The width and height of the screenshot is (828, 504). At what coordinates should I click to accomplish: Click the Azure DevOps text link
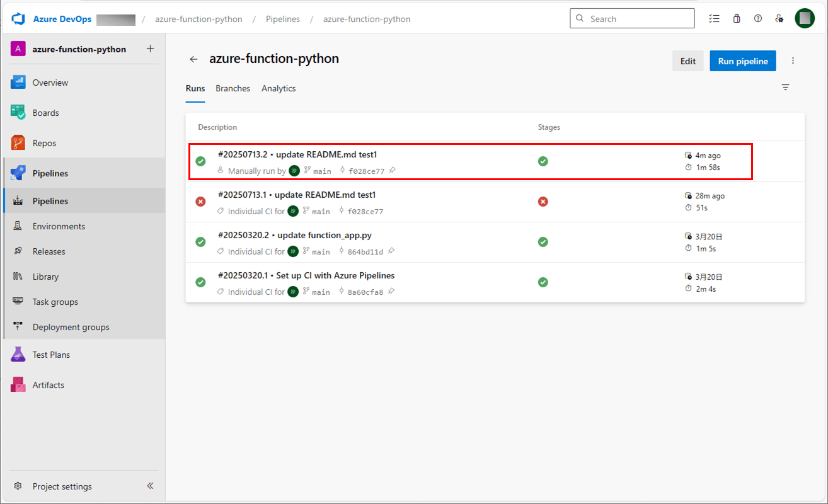point(62,19)
